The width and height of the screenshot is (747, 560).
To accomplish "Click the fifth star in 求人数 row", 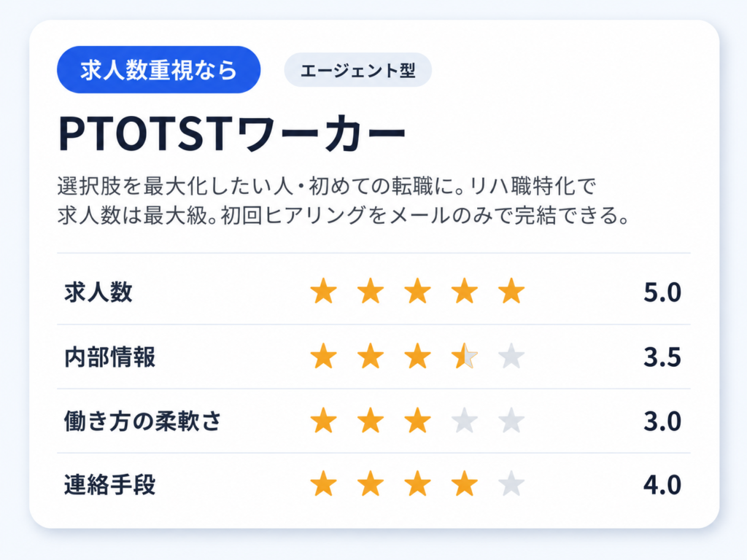I will click(x=511, y=291).
